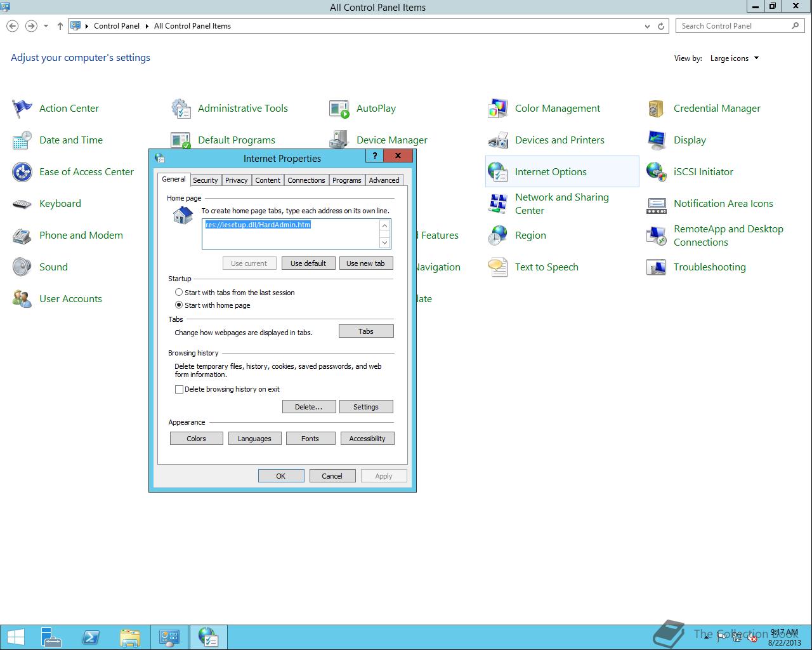Click the General tab

click(174, 180)
